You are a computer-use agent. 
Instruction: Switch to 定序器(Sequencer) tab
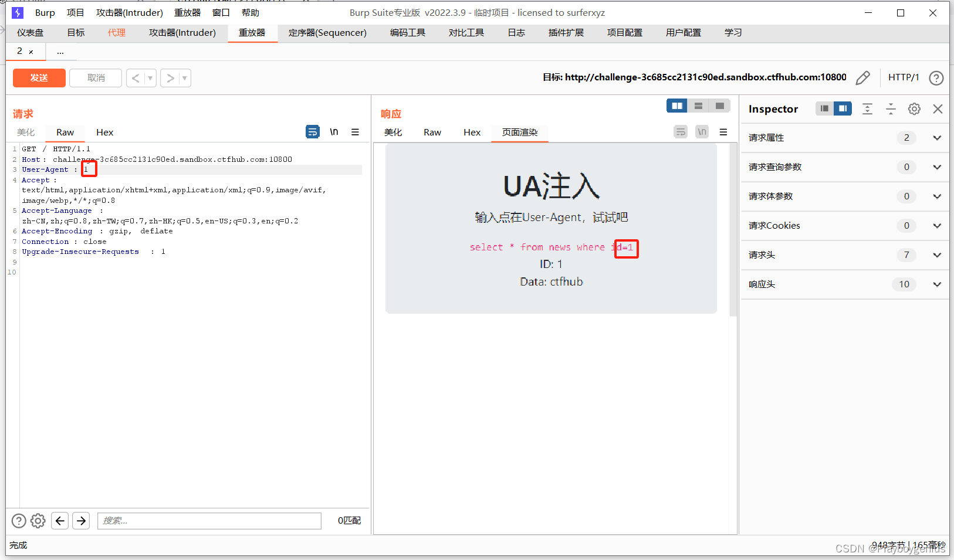tap(327, 33)
